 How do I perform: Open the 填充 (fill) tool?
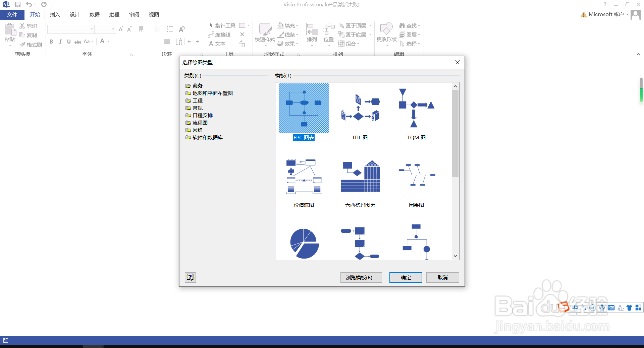coord(287,25)
